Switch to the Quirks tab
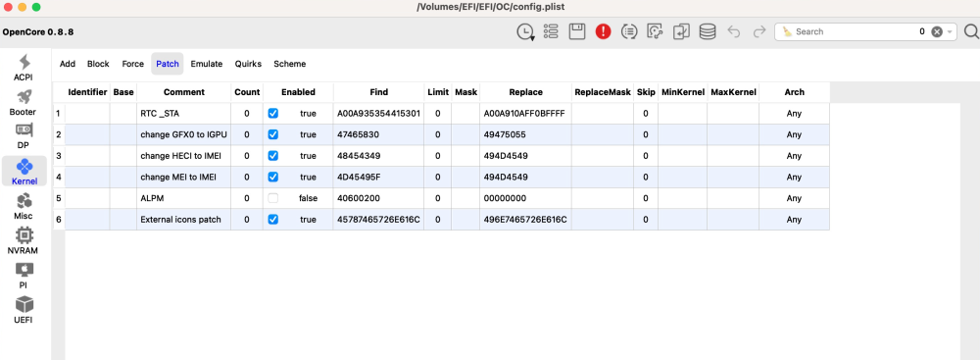Image resolution: width=980 pixels, height=360 pixels. [x=248, y=64]
